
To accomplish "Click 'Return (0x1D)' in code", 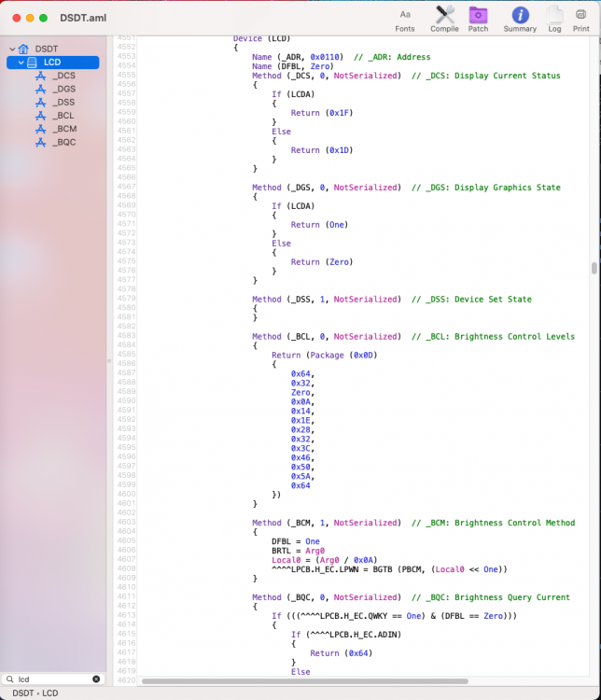I will pyautogui.click(x=321, y=150).
